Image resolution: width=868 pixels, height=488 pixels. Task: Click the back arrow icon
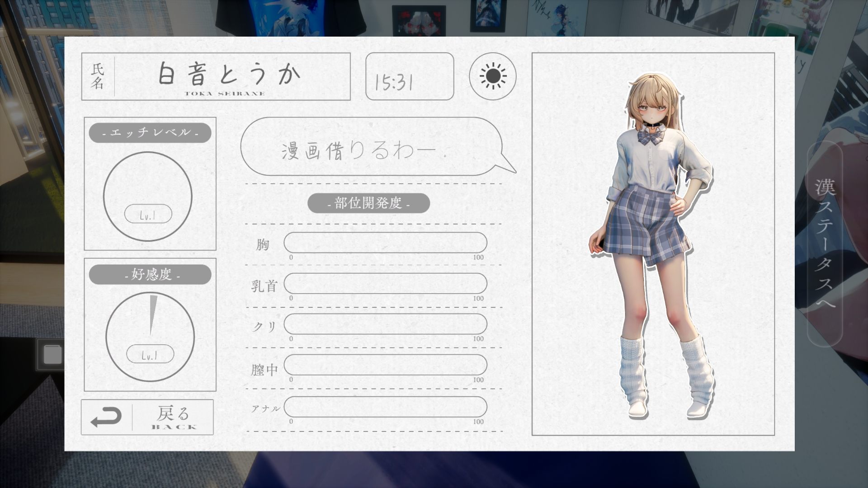(106, 417)
